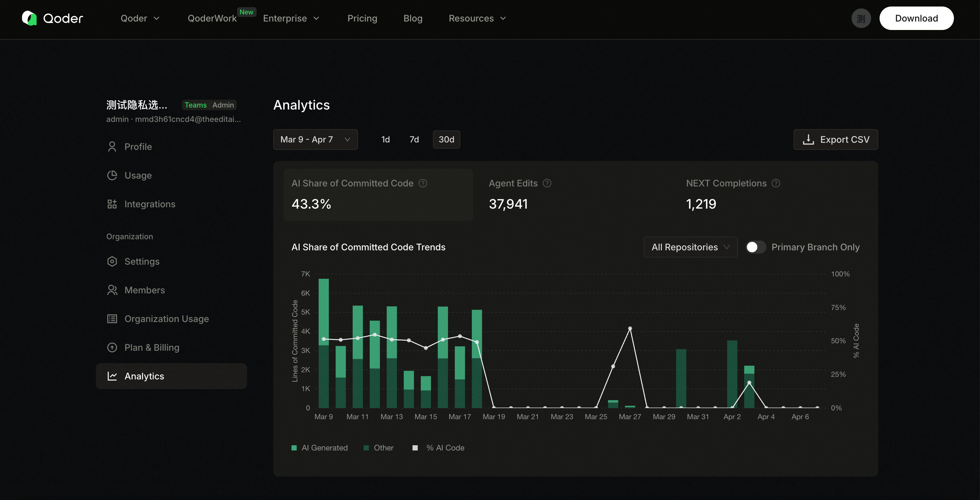Viewport: 980px width, 500px height.
Task: Click the Download button
Action: [916, 18]
